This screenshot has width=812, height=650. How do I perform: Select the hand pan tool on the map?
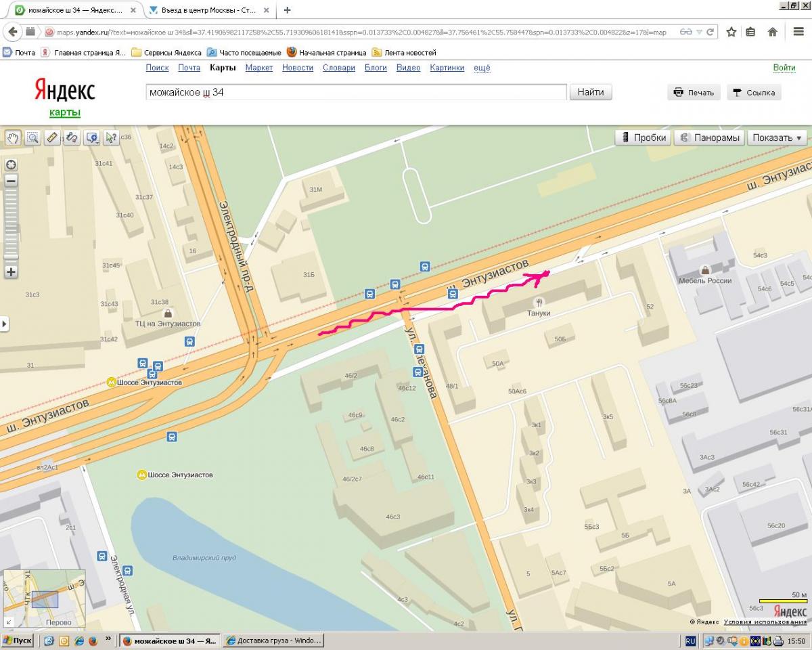pos(12,138)
